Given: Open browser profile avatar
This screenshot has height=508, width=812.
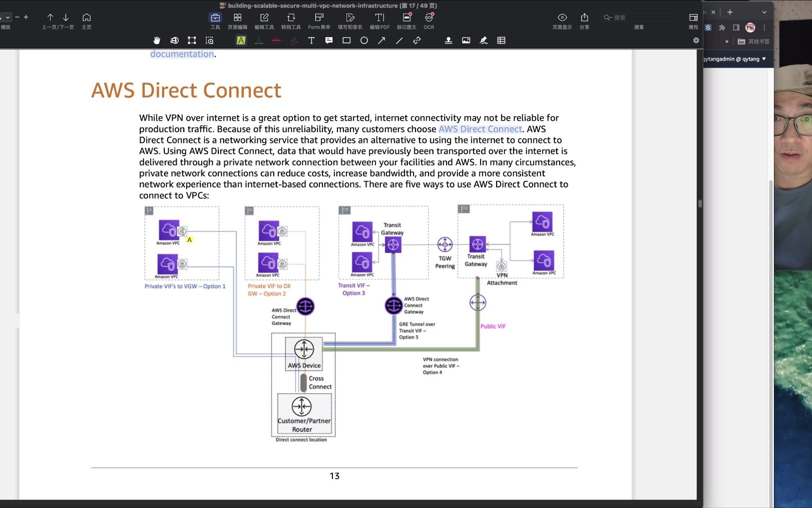Looking at the screenshot, I should pyautogui.click(x=750, y=28).
